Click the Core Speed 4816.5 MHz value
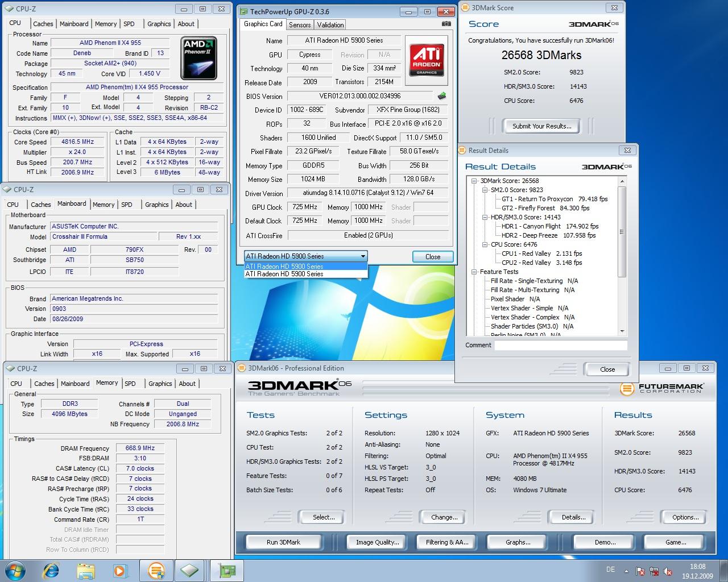The height and width of the screenshot is (582, 728). 78,142
